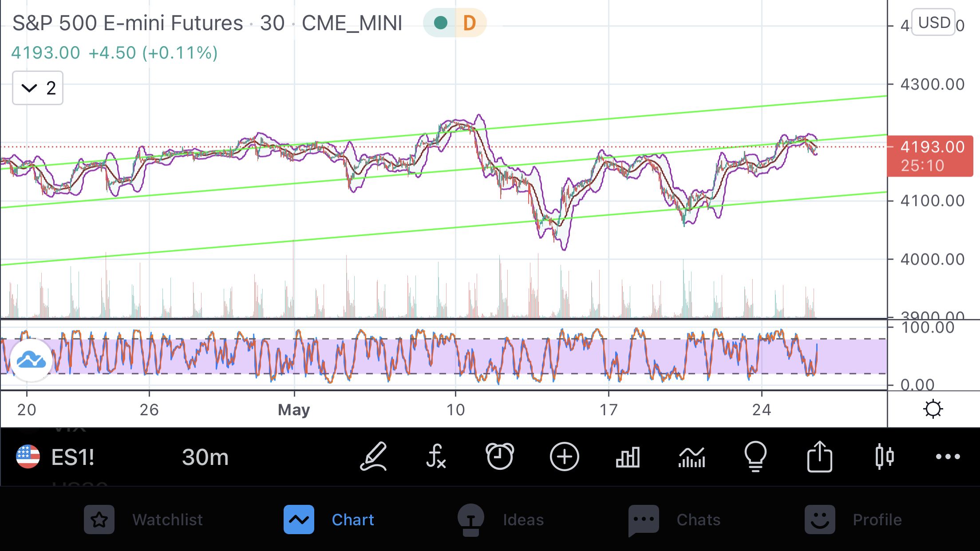Tap the +4.50 (+0.11%) price change

[x=153, y=53]
